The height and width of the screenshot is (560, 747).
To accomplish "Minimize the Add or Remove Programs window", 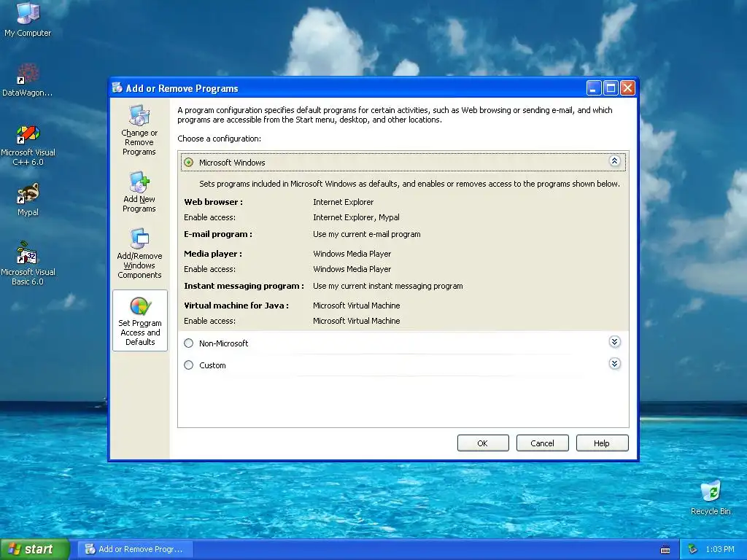I will coord(593,88).
